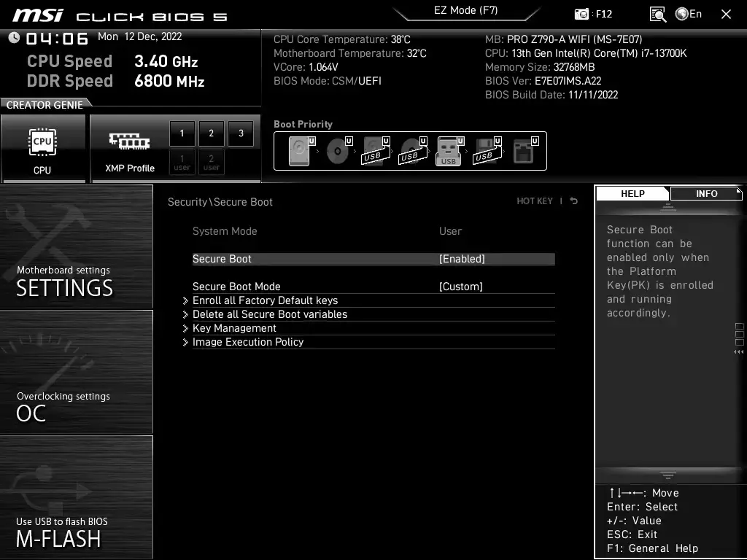The image size is (747, 560).
Task: Select XMP user profile 1
Action: click(x=182, y=162)
